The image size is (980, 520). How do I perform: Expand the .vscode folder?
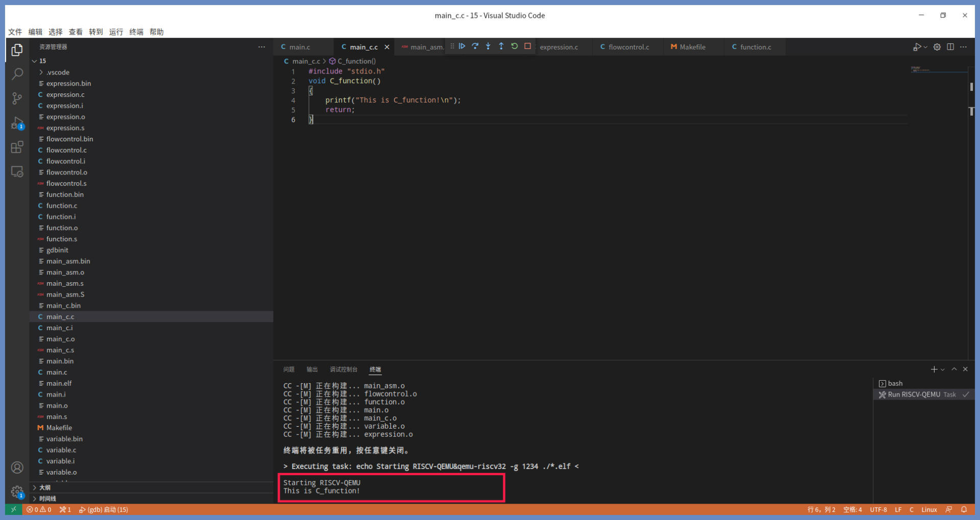(58, 72)
